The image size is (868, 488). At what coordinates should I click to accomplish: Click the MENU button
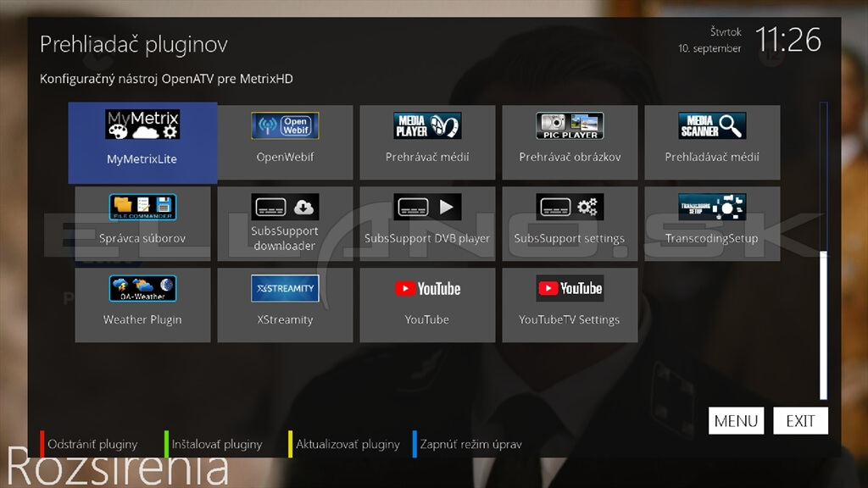[737, 421]
